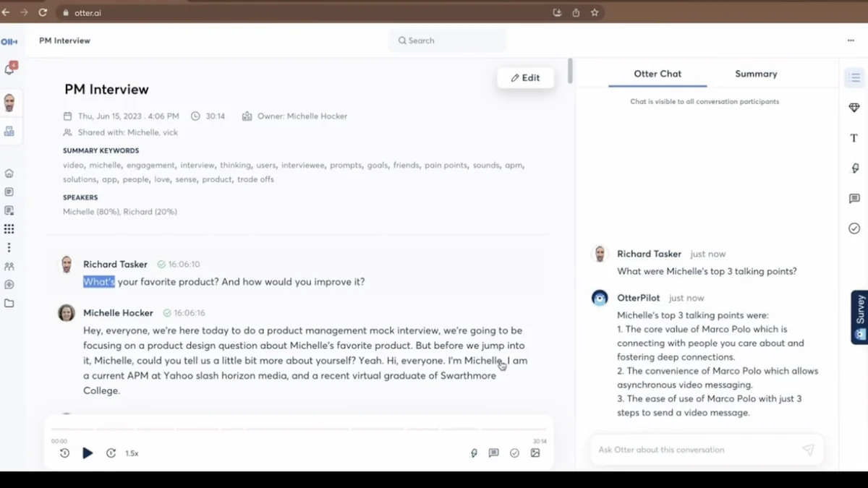
Task: Open the Apps grid icon in the sidebar
Action: pos(9,229)
